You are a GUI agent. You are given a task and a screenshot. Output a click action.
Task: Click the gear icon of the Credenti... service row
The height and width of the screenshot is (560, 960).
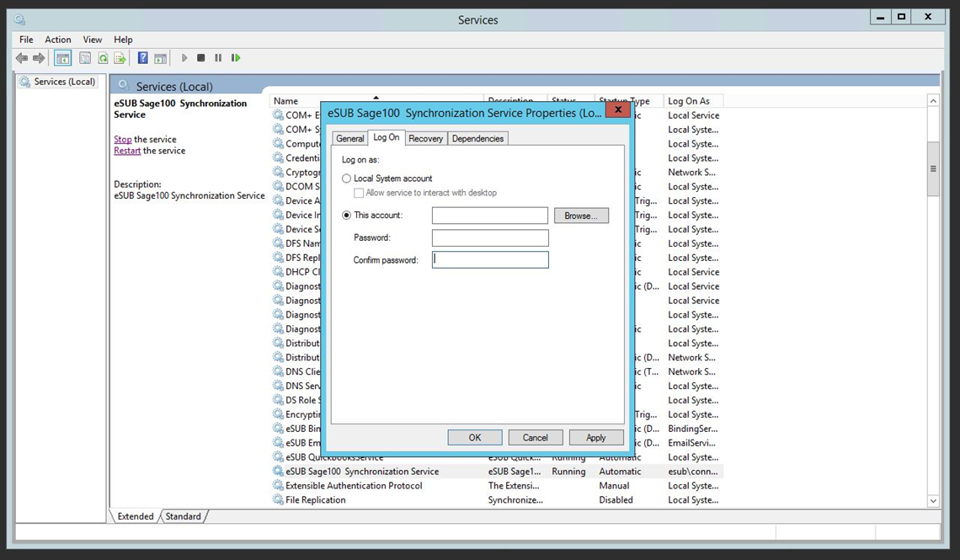(x=278, y=158)
